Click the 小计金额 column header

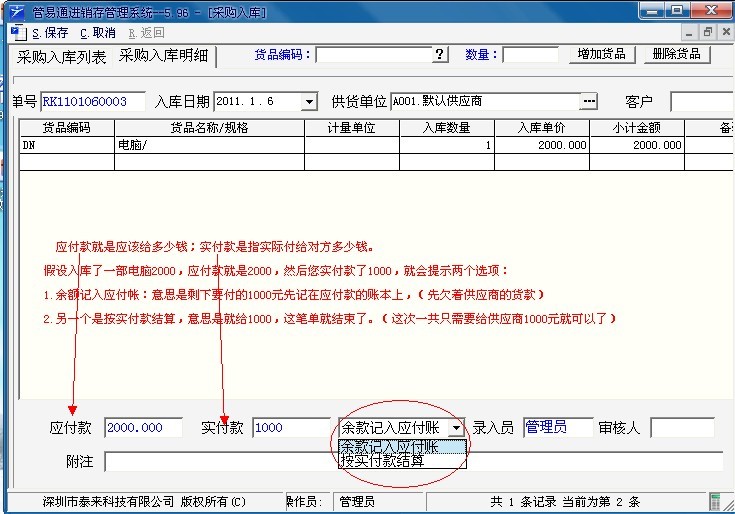637,128
